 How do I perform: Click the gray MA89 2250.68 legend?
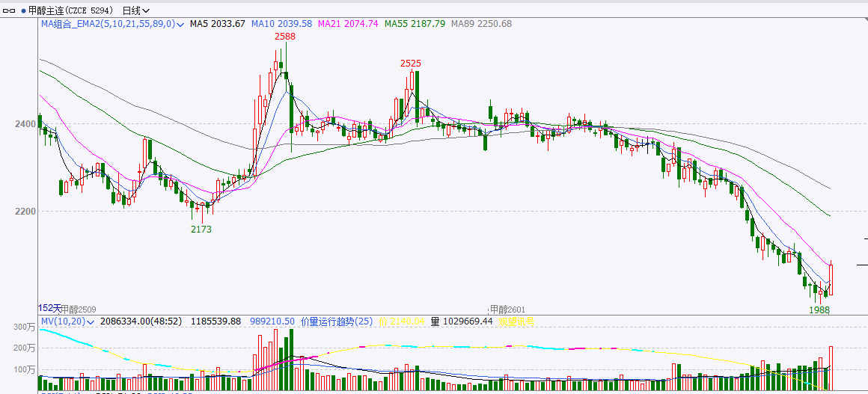[481, 24]
